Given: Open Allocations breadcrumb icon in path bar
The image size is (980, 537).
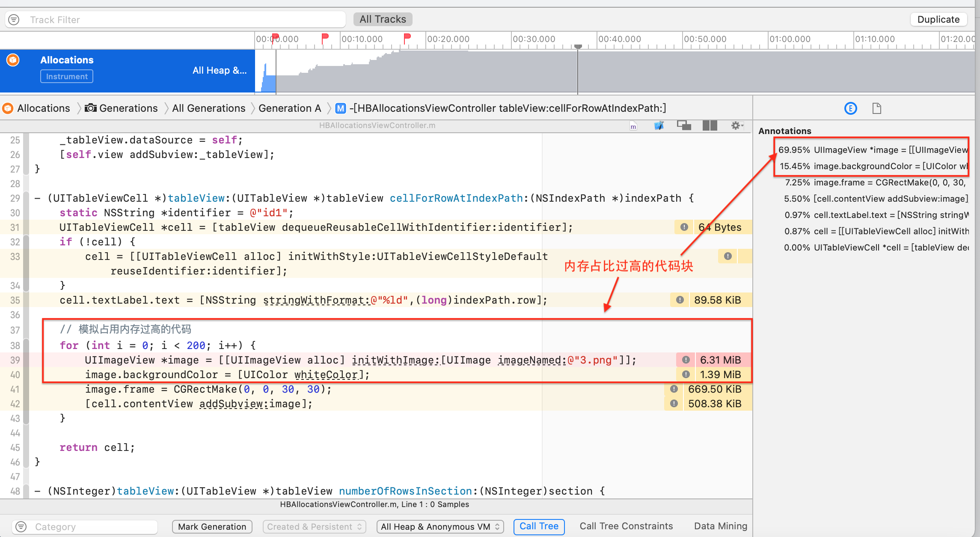Looking at the screenshot, I should pyautogui.click(x=8, y=108).
